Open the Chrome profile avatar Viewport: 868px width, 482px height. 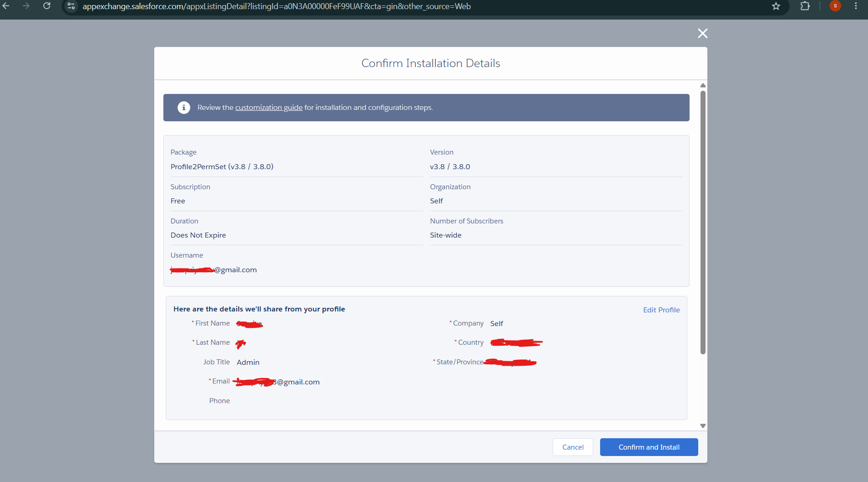click(x=835, y=6)
